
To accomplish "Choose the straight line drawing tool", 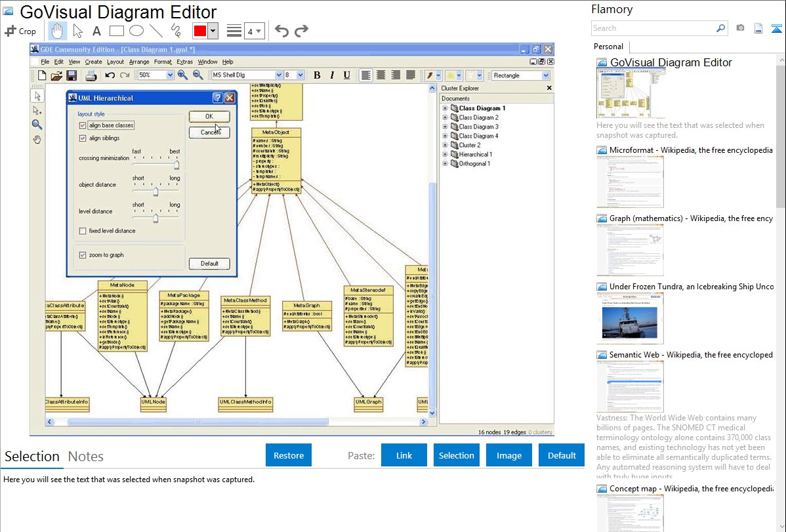I will (156, 31).
